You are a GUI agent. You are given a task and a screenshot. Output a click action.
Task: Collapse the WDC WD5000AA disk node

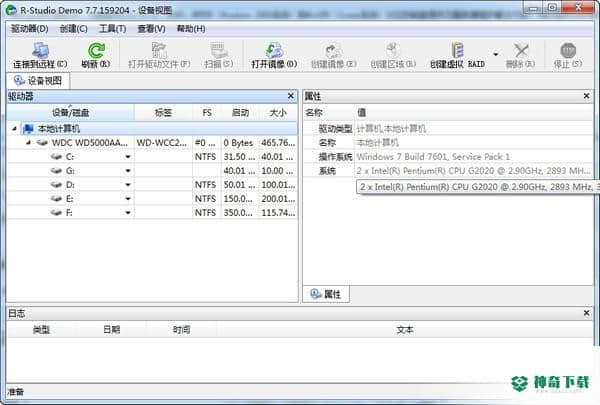coord(28,143)
